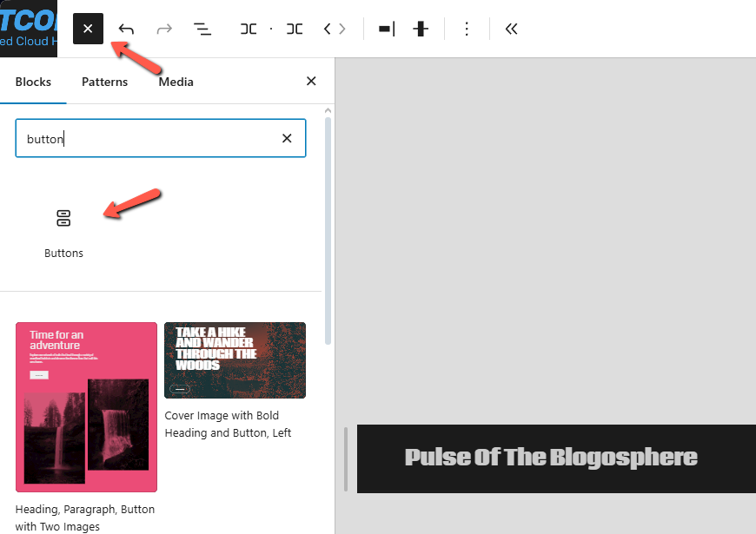Open the three-dot block options menu
The image size is (756, 534).
(467, 29)
